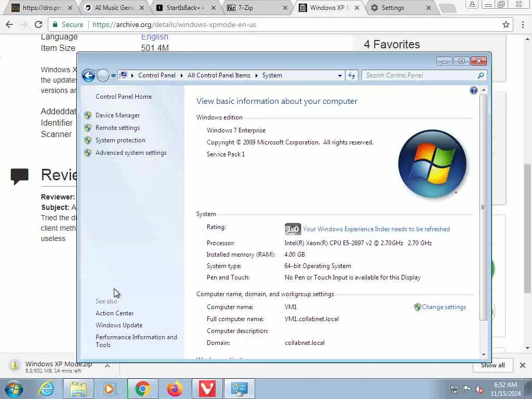The image size is (532, 399).
Task: Click the Back arrow in Control Panel window
Action: [88, 75]
